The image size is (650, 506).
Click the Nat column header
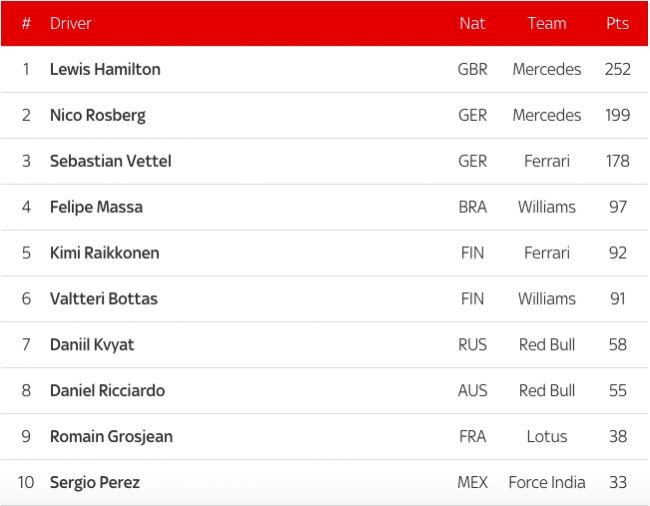(x=472, y=23)
